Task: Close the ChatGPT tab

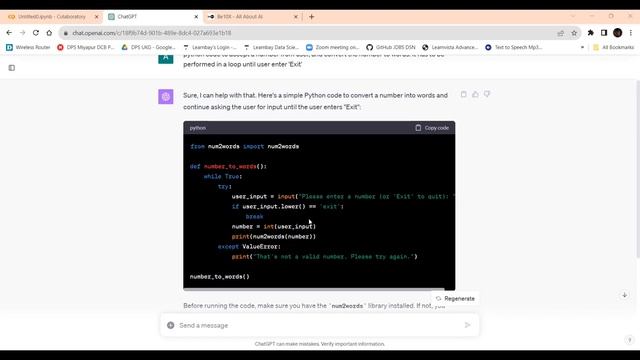Action: pos(196,17)
